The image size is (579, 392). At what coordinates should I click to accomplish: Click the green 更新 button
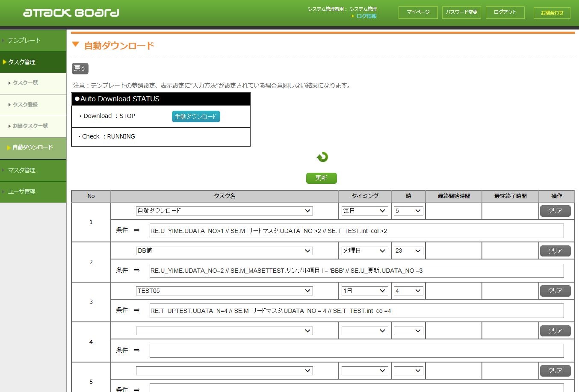click(x=322, y=178)
